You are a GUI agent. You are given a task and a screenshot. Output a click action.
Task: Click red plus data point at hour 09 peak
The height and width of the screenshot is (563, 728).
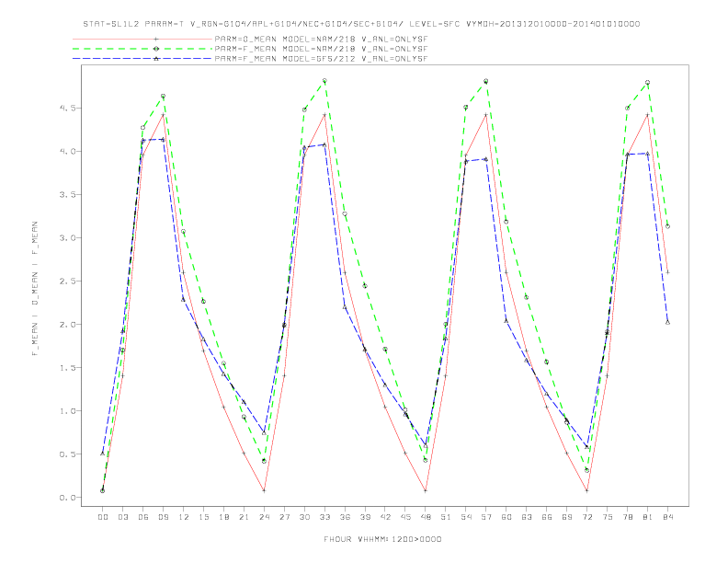(163, 115)
